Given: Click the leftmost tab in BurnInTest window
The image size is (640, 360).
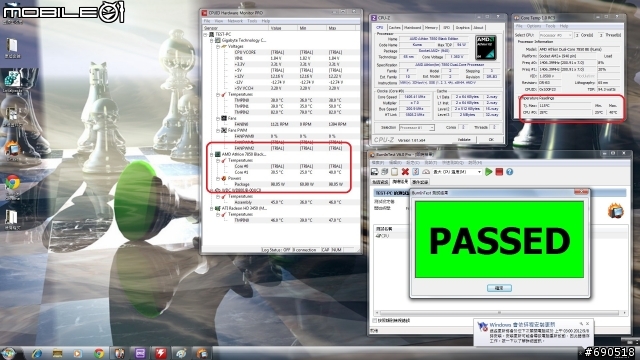Looking at the screenshot, I should coord(380,182).
